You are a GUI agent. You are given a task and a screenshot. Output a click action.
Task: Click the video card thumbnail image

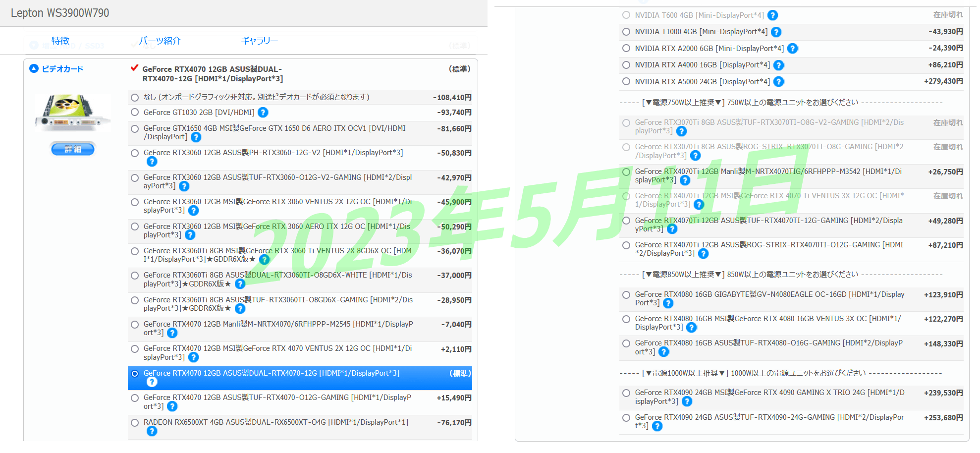click(x=73, y=113)
